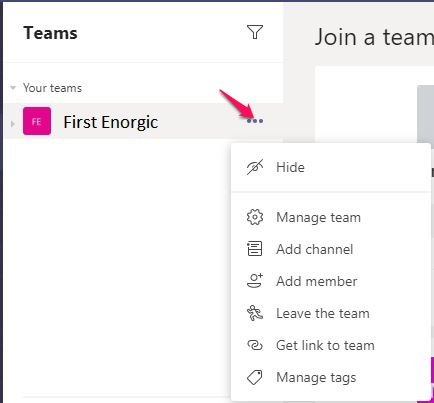Screen dimensions: 434x403
Task: Click the person-plus icon beside Add member
Action: (255, 281)
